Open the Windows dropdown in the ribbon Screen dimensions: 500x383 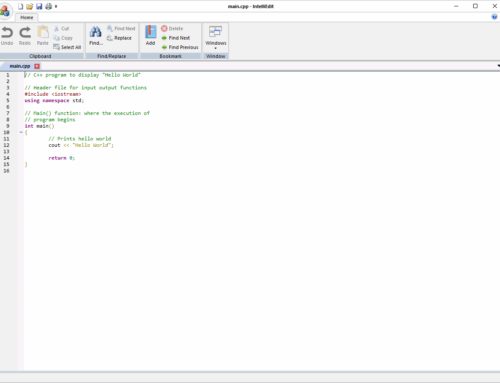pos(216,37)
